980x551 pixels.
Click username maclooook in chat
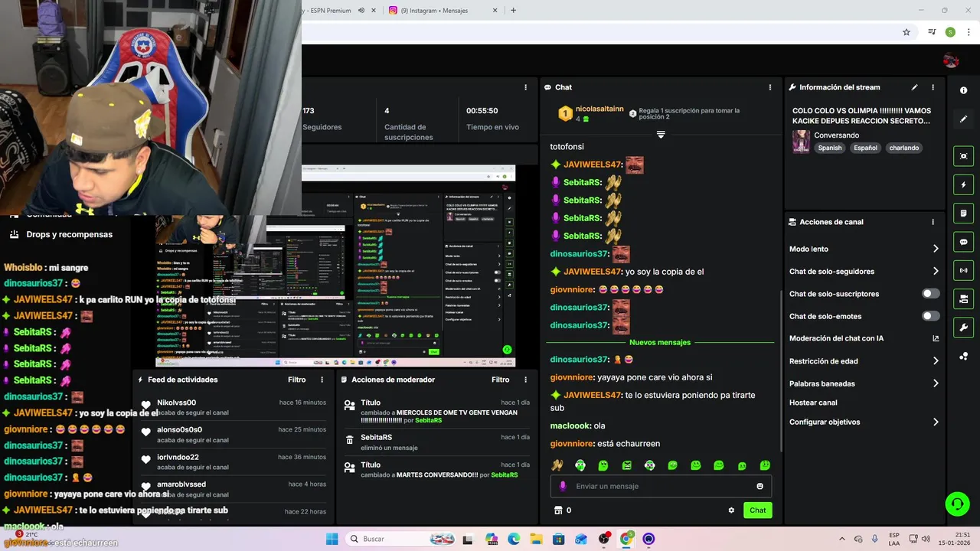click(570, 425)
